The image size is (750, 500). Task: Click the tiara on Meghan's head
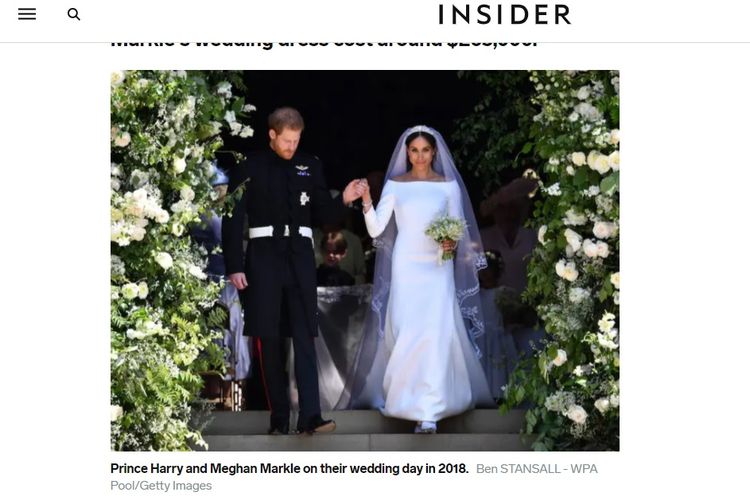click(421, 130)
